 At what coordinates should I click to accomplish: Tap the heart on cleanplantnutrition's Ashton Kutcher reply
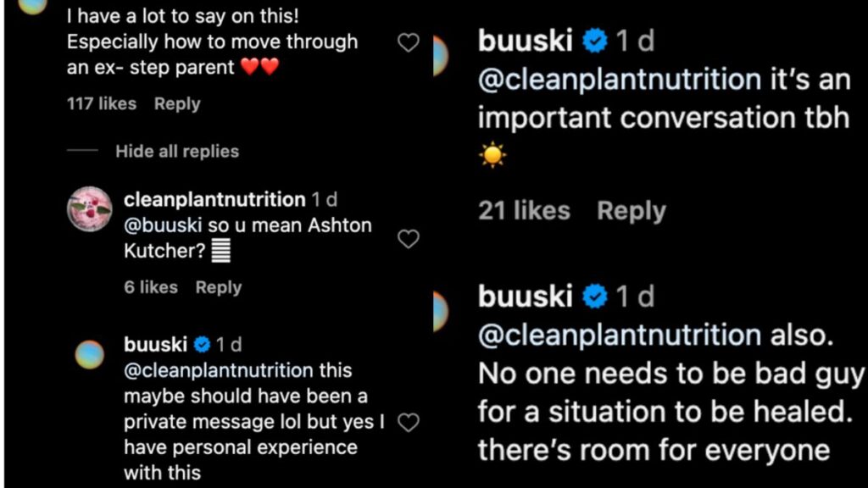[409, 241]
